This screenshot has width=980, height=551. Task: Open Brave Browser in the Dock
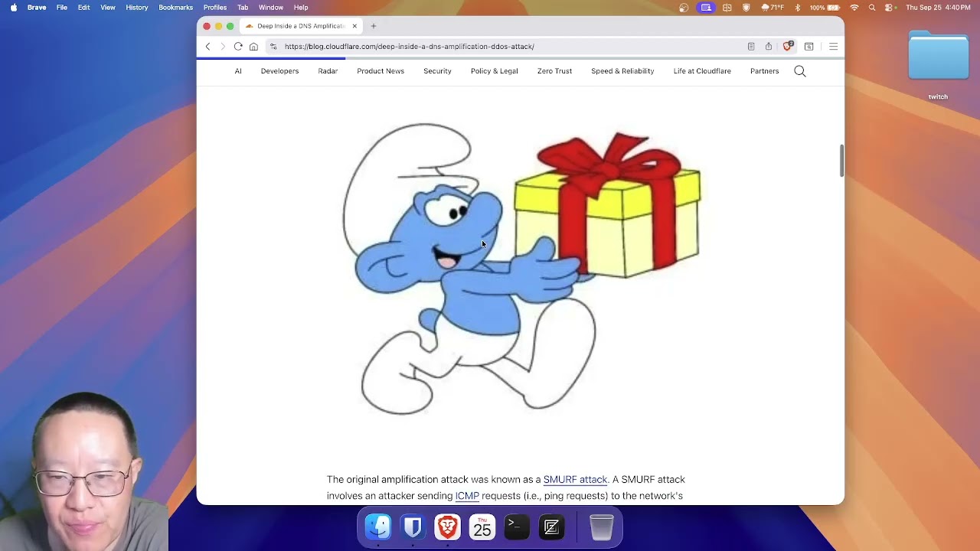coord(447,527)
